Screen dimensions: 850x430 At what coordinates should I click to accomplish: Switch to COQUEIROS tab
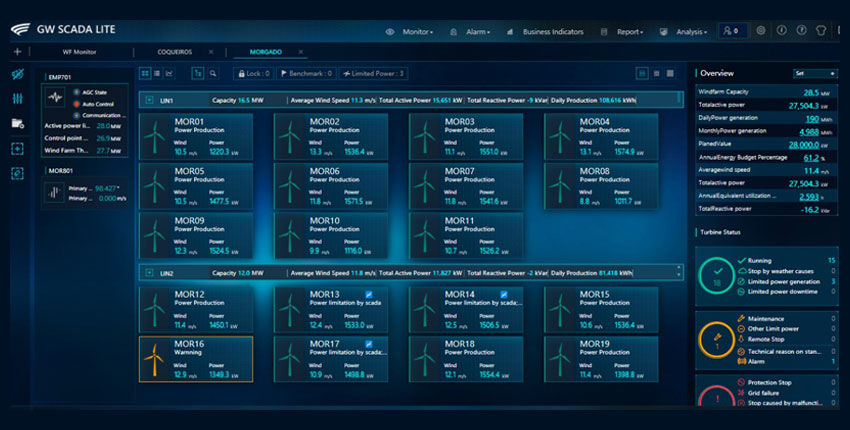tap(175, 52)
